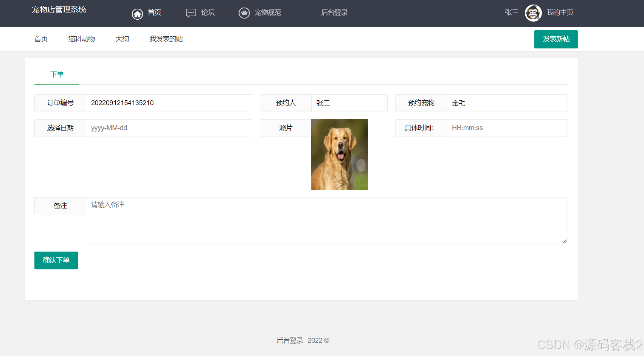Click the forum chat bubble icon
The height and width of the screenshot is (356, 644).
(x=191, y=13)
